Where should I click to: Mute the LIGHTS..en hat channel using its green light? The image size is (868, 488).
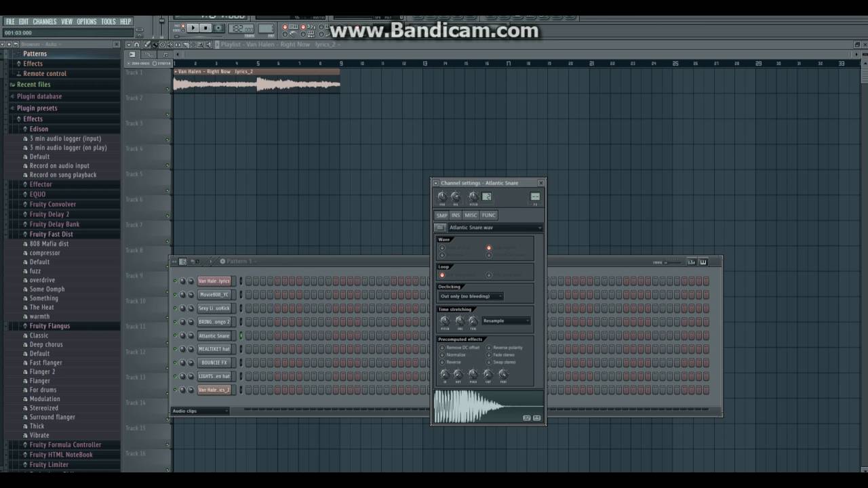175,376
